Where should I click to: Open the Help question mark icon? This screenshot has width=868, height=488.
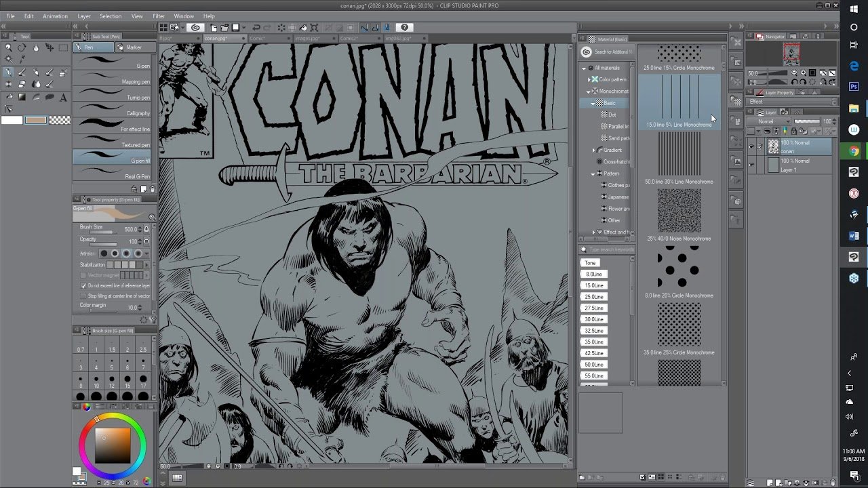pyautogui.click(x=405, y=28)
